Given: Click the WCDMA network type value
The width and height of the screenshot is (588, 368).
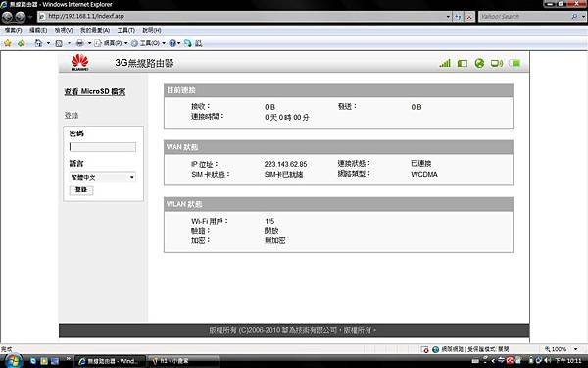Looking at the screenshot, I should click(x=424, y=175).
